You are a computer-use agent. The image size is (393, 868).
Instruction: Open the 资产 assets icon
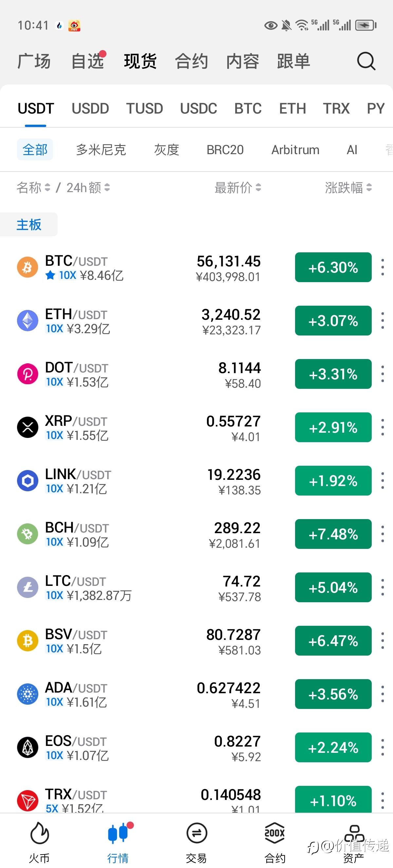pos(354,833)
